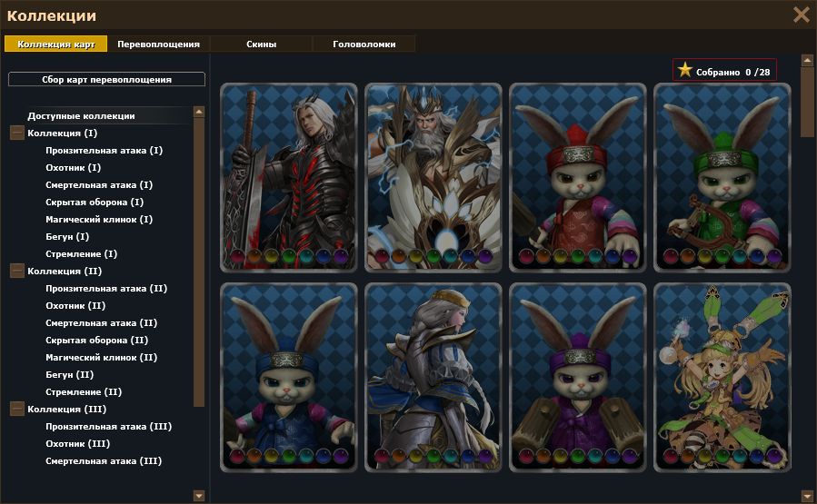This screenshot has height=504, width=817.
Task: Open the green-hat rabbit card
Action: 722,178
